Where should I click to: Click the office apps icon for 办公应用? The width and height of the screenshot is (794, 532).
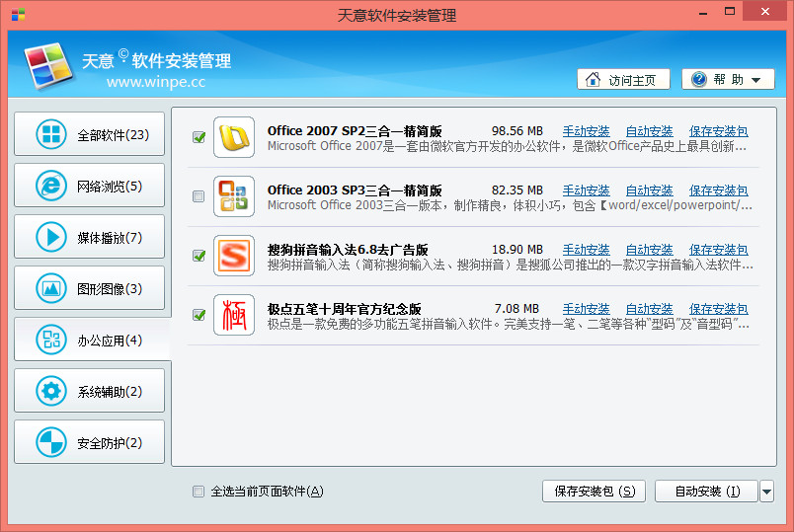[x=51, y=340]
